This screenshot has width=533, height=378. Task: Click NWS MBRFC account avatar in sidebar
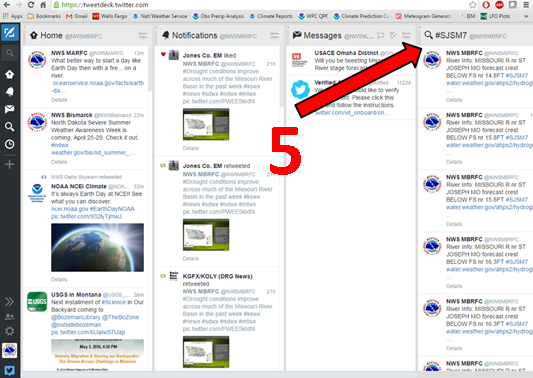click(x=10, y=350)
